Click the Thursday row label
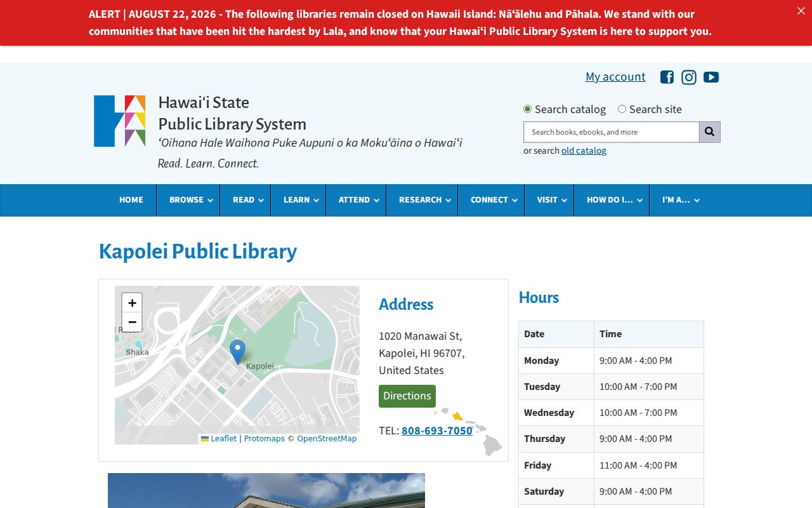812x508 pixels. coord(544,439)
